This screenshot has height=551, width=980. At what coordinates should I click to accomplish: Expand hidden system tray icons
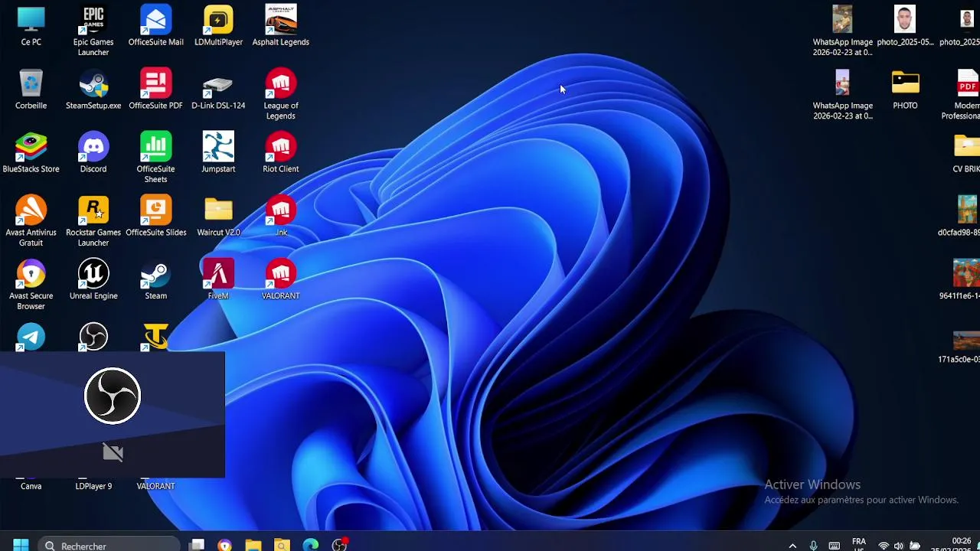click(x=792, y=546)
